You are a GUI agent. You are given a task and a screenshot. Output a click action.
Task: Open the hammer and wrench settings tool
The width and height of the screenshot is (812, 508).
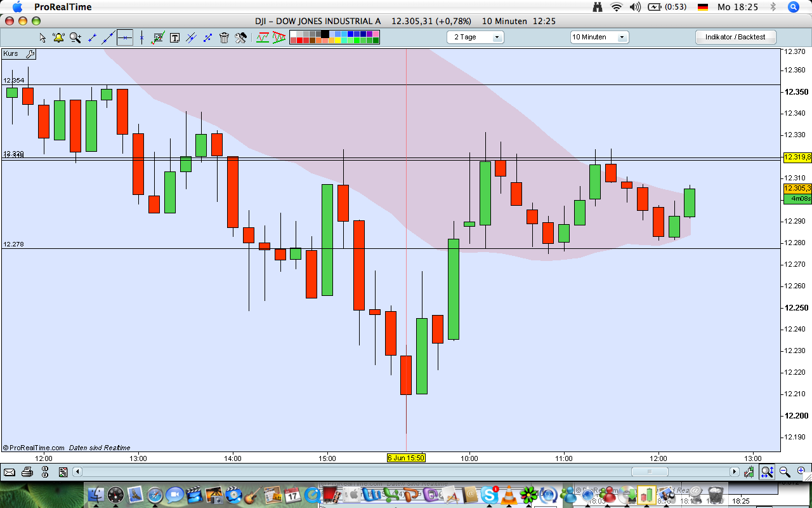240,37
